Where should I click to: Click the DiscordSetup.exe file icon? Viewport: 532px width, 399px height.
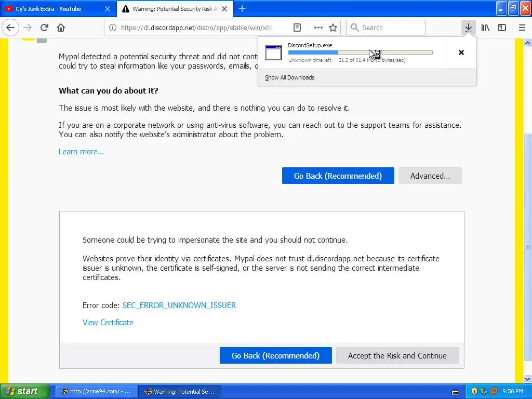pos(273,52)
